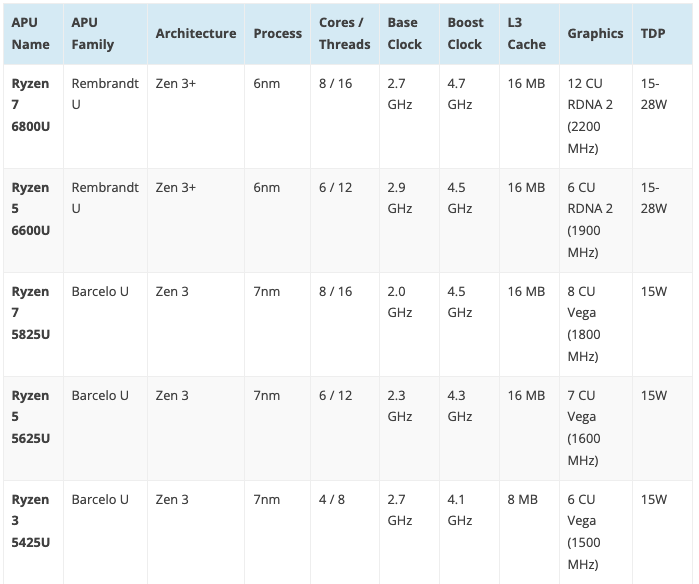Select the Base Clock column header
Viewport: 699px width, 584px height.
403,33
